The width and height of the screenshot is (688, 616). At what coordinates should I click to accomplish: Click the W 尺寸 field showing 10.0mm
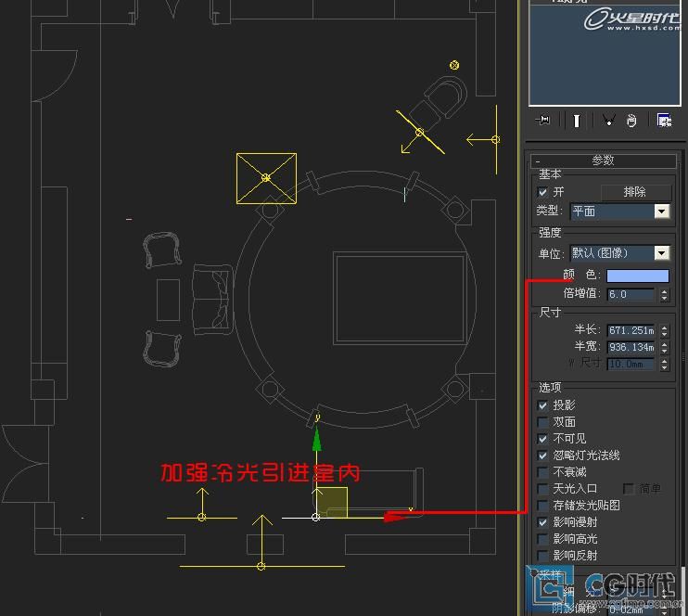coord(631,364)
